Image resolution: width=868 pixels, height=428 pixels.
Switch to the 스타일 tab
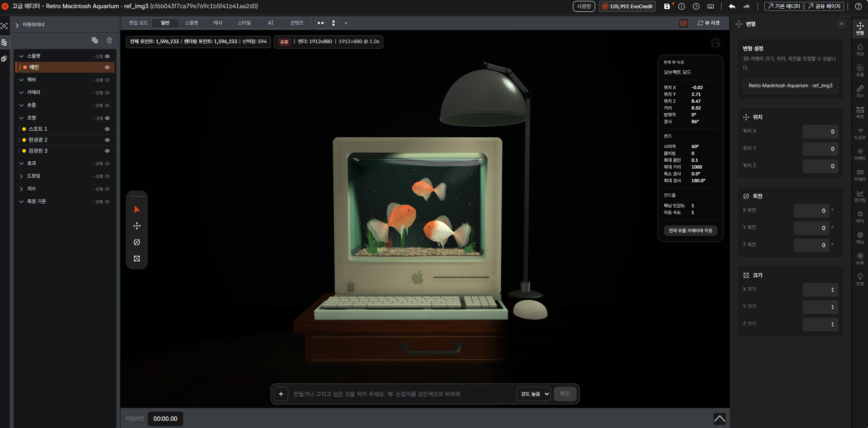tap(244, 23)
